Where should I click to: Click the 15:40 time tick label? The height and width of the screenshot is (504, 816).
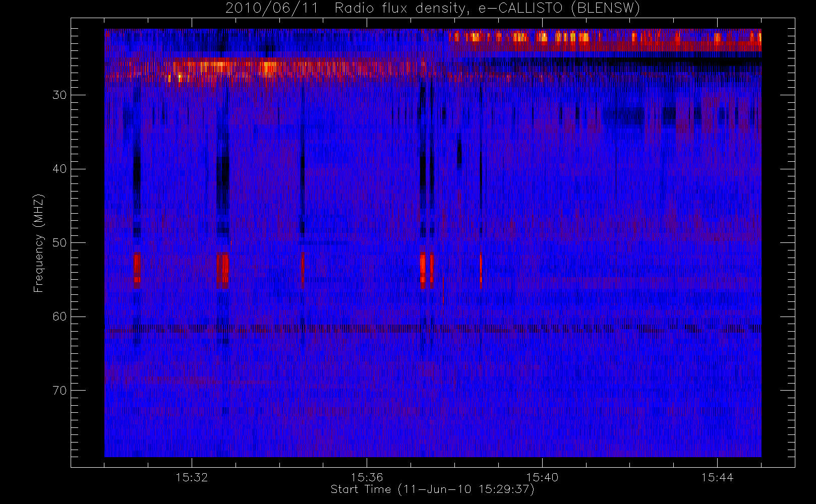click(x=542, y=477)
